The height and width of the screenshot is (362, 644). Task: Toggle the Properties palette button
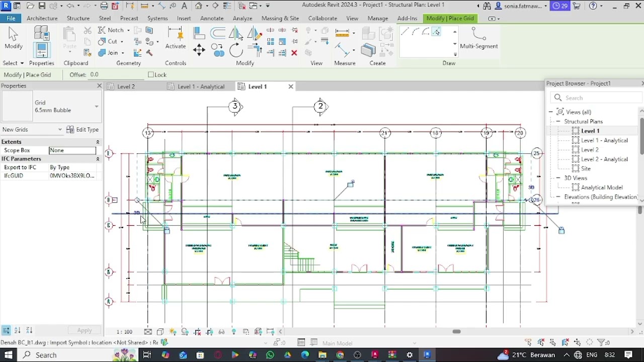click(x=41, y=50)
